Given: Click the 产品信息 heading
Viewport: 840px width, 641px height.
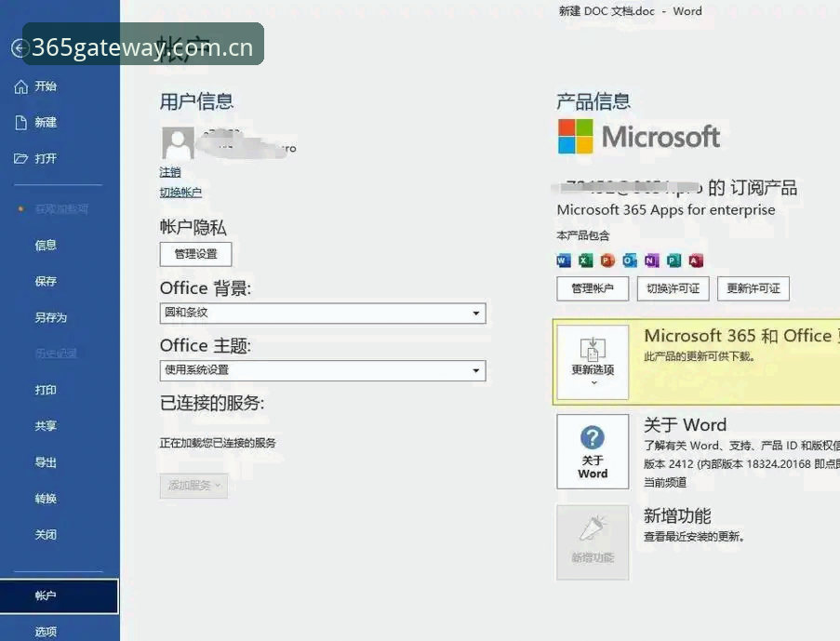Looking at the screenshot, I should click(593, 101).
